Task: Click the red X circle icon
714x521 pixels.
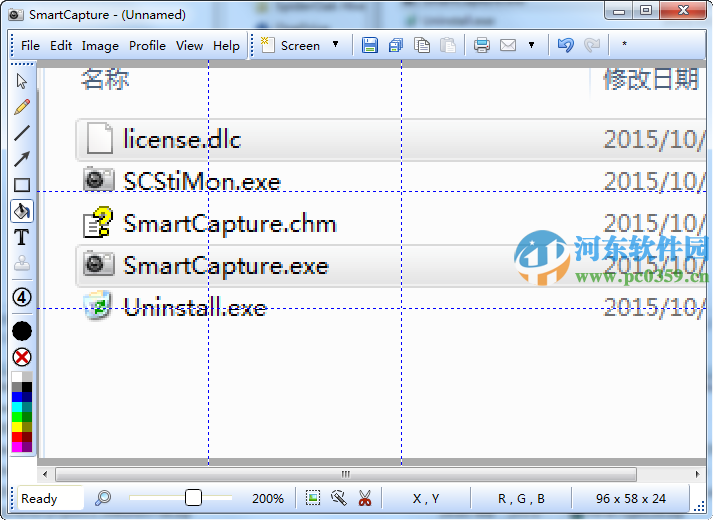Action: [x=22, y=358]
